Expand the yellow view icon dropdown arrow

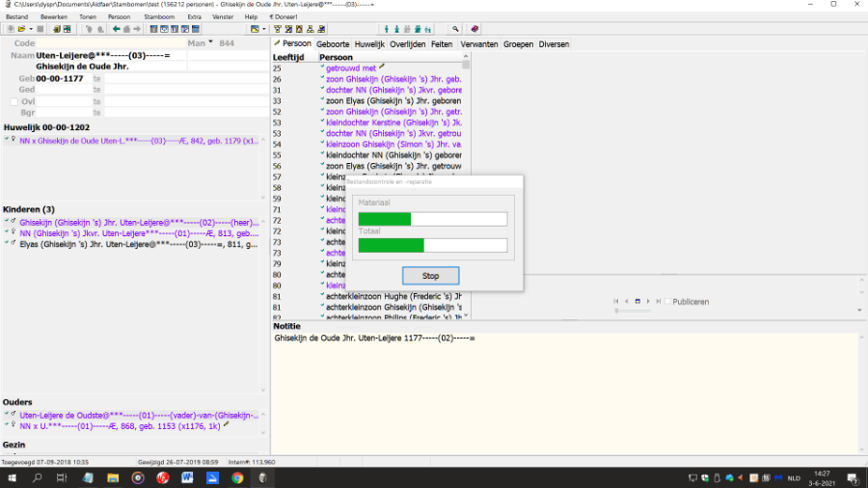(x=264, y=29)
